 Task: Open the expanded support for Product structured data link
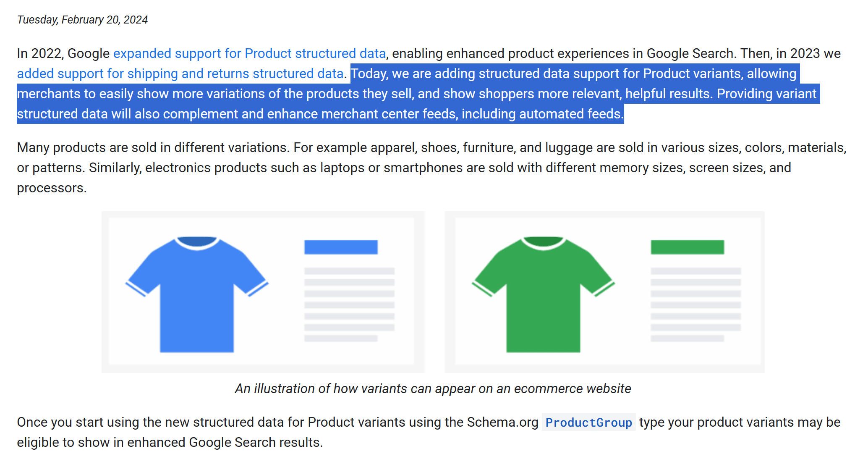(249, 54)
